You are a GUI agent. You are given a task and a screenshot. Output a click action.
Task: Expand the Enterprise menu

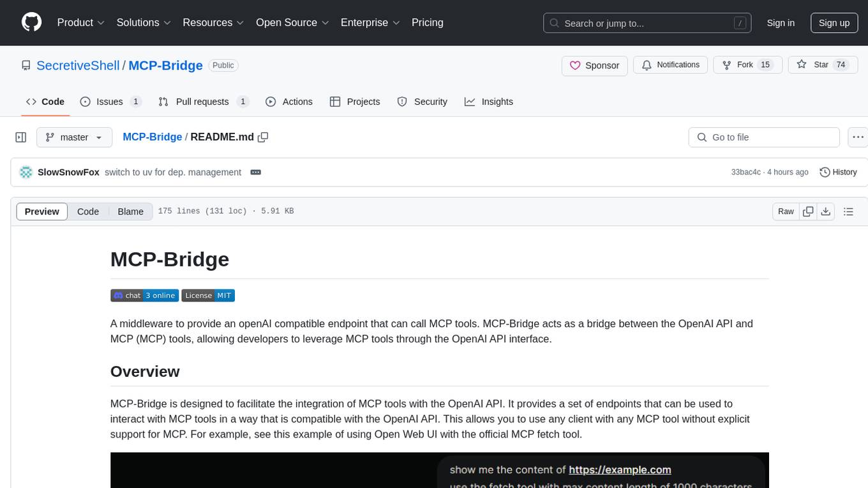coord(370,22)
